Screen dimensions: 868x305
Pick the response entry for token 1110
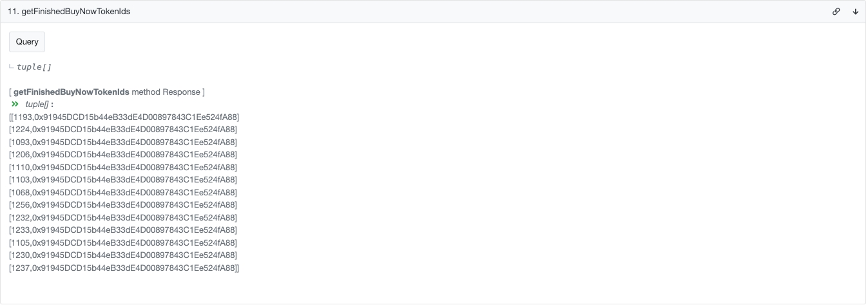click(x=123, y=167)
